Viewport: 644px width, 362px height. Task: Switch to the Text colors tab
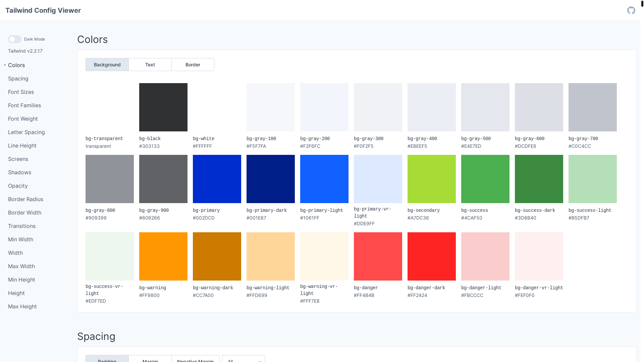click(150, 65)
